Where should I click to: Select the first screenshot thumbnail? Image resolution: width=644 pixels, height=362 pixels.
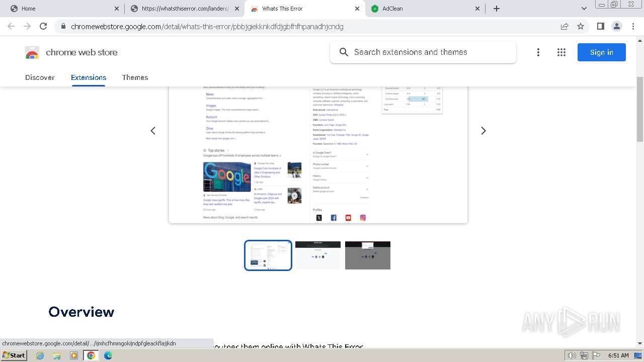coord(268,255)
